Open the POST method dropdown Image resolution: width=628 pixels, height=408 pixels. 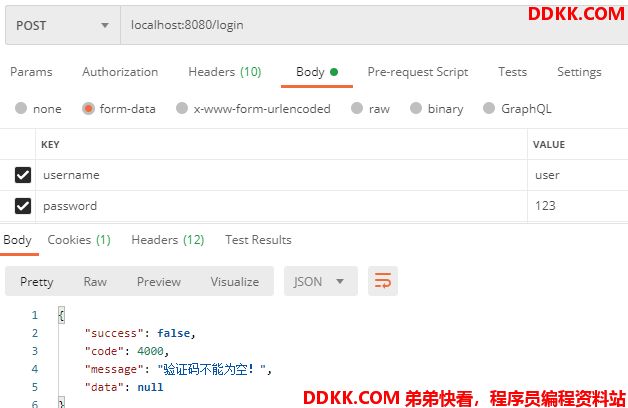coord(63,25)
